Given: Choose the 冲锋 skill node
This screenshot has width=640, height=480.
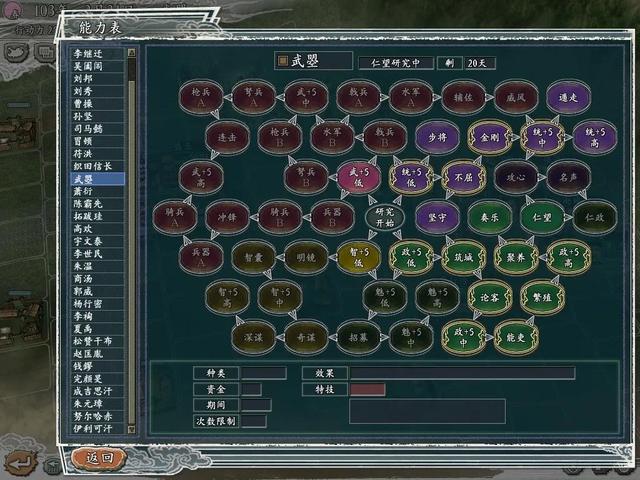Looking at the screenshot, I should point(227,217).
